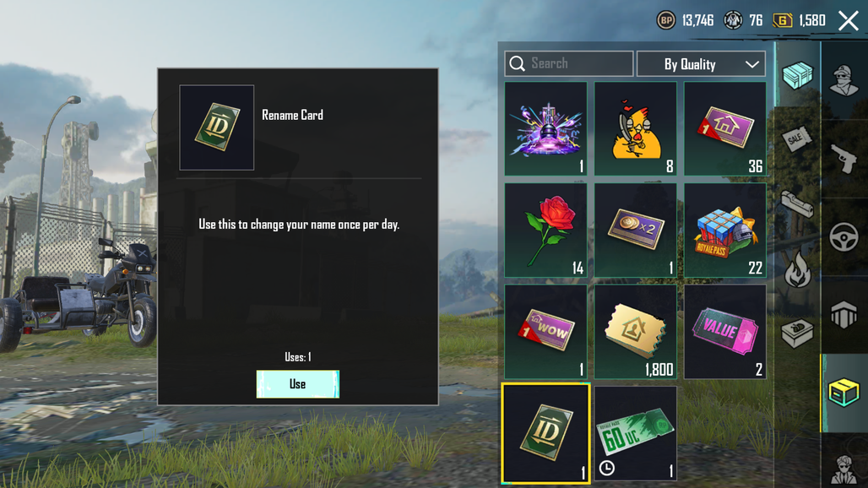
Task: Select the 60 UC voucher item
Action: coord(636,433)
